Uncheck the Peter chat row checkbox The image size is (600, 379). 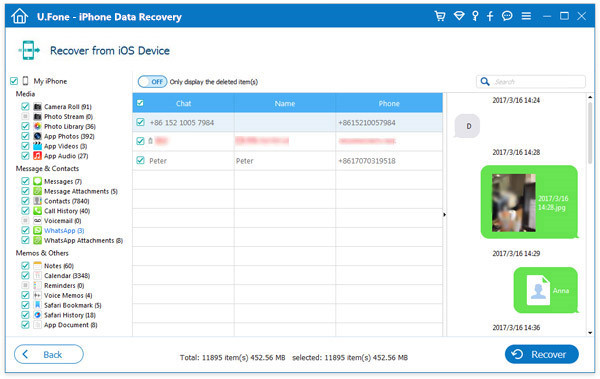point(140,160)
